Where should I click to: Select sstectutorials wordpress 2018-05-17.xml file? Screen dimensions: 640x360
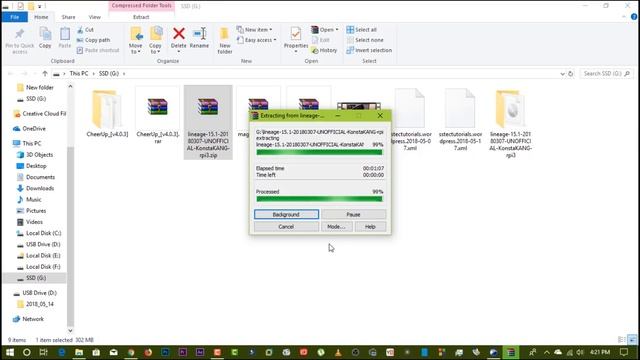(x=460, y=120)
